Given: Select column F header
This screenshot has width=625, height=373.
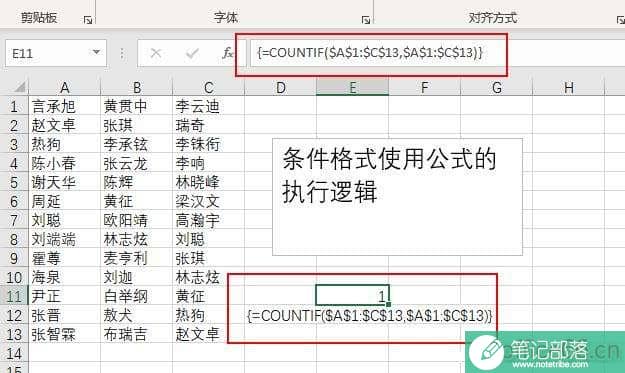Looking at the screenshot, I should (425, 87).
